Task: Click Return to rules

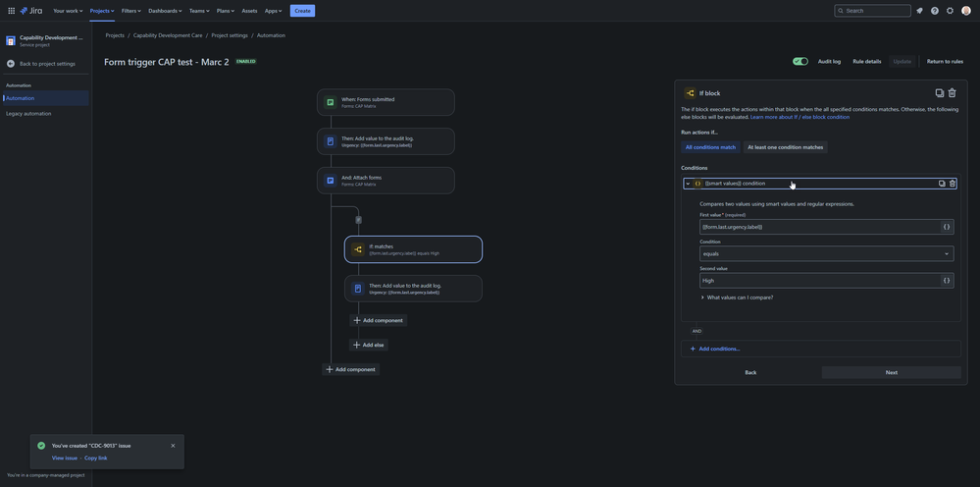Action: click(x=945, y=61)
